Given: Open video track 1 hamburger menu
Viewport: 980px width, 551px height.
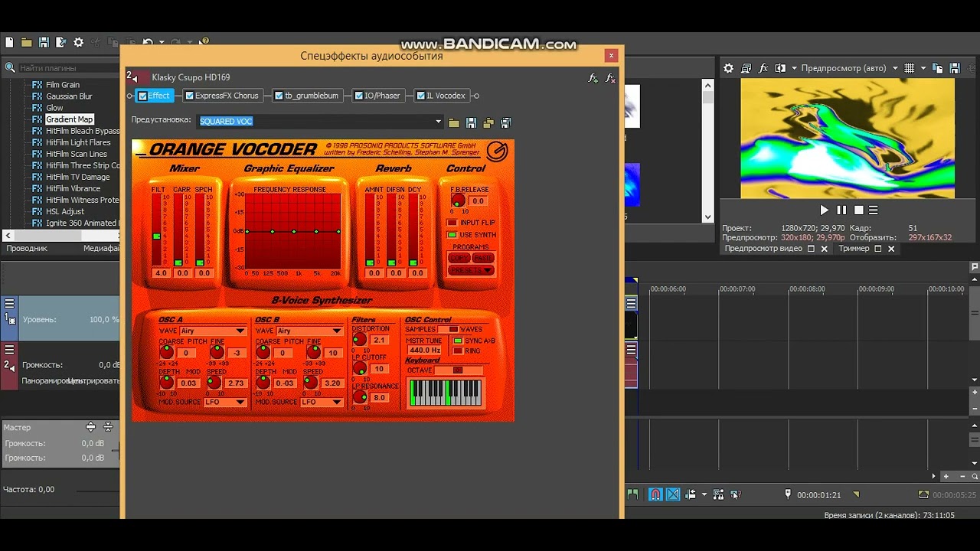Looking at the screenshot, I should [9, 304].
